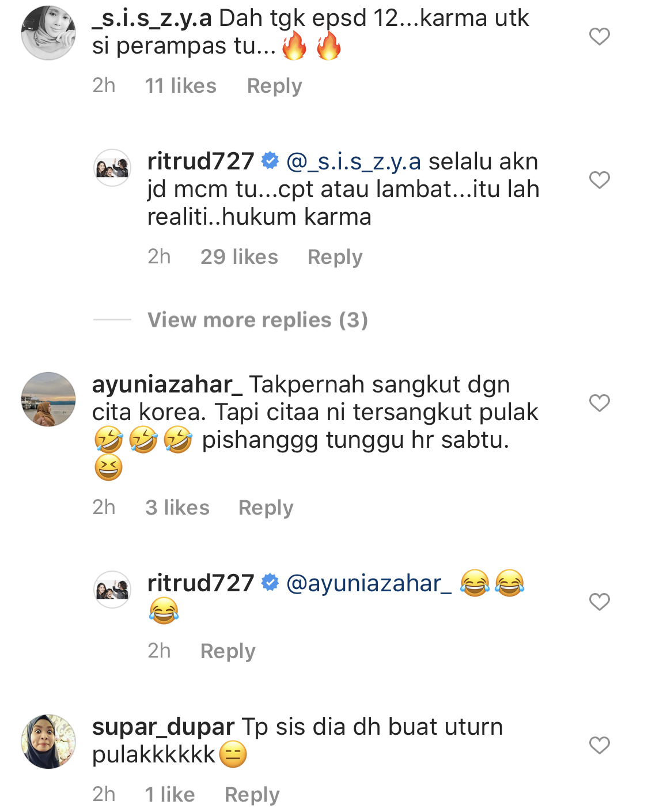Open @ayuniazahar_ mention link
The height and width of the screenshot is (812, 648).
pos(369,584)
